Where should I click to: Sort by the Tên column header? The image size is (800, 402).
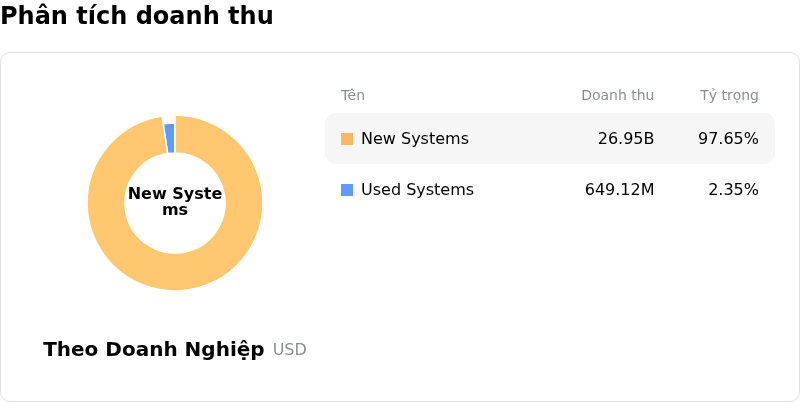352,96
